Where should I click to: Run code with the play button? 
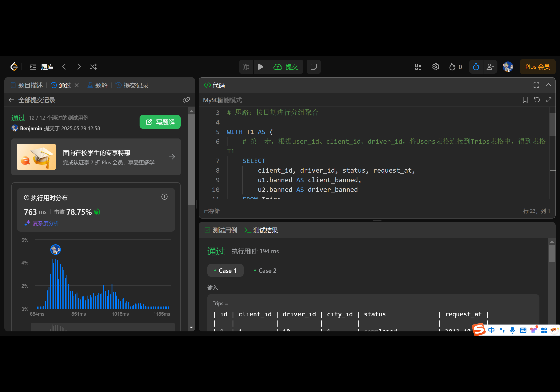click(261, 66)
